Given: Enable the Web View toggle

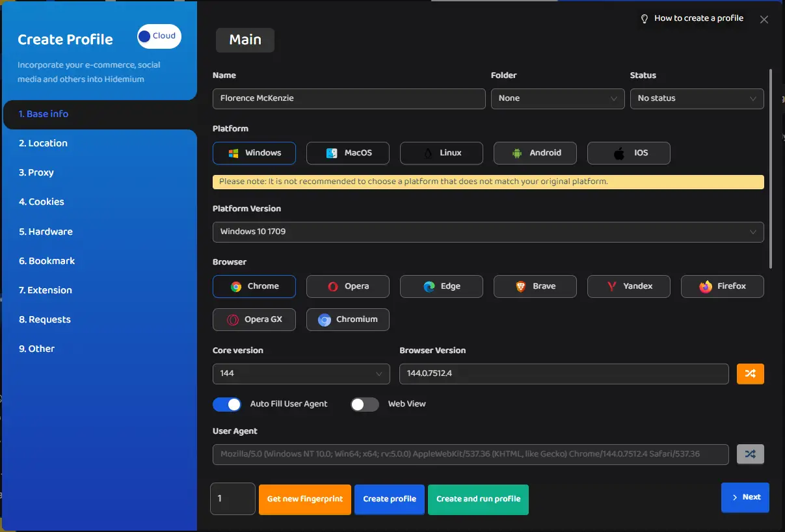Looking at the screenshot, I should point(365,404).
